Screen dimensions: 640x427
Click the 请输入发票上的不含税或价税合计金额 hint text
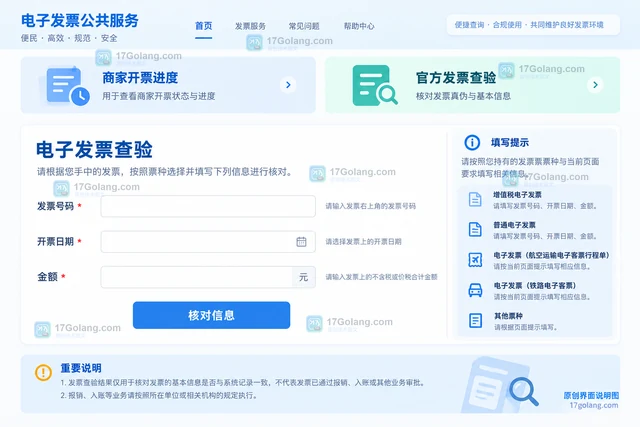[x=381, y=277]
